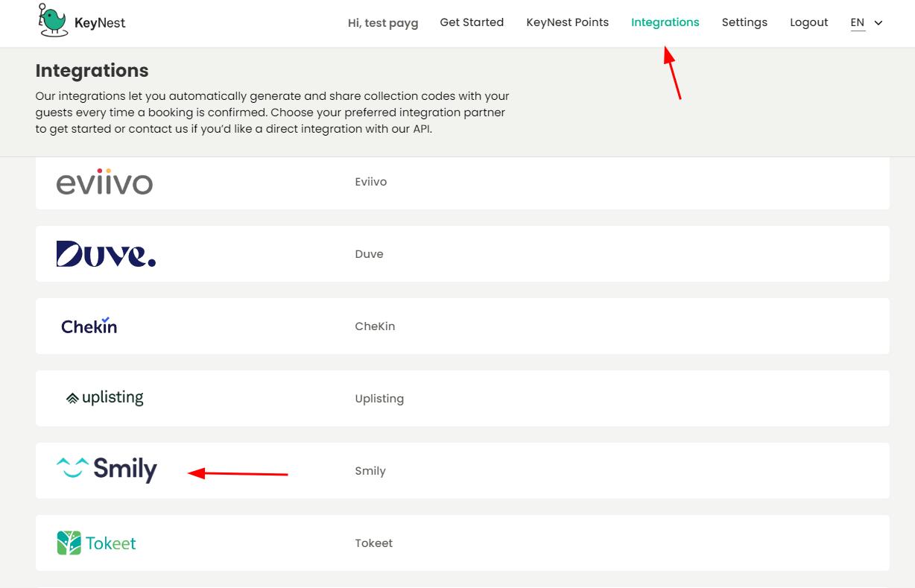
Task: Expand the EN language dropdown arrow
Action: 878,23
